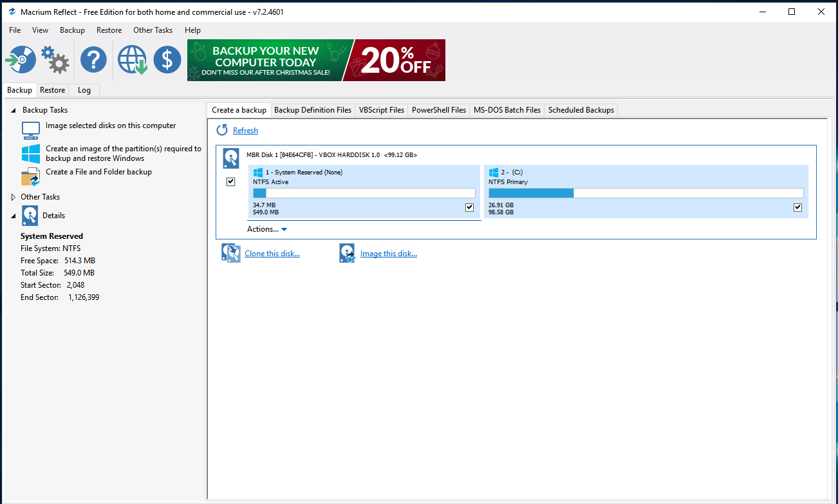
Task: Open the Restore menu
Action: (109, 30)
